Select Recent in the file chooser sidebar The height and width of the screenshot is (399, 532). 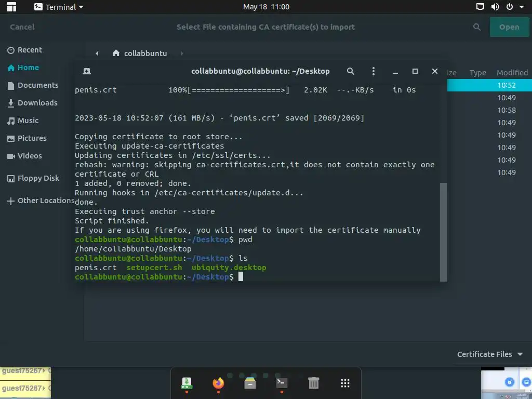[25, 50]
